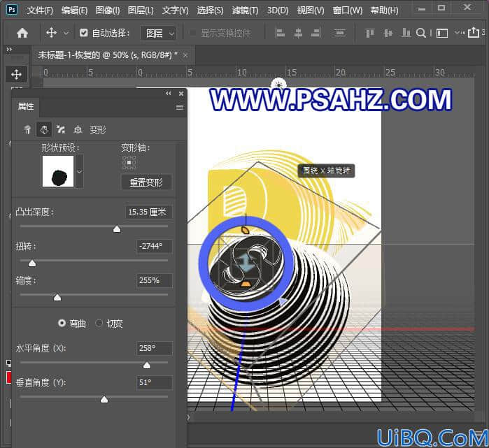Screen dimensions: 489x448
Task: Open the 选择(S) menu
Action: [x=210, y=10]
